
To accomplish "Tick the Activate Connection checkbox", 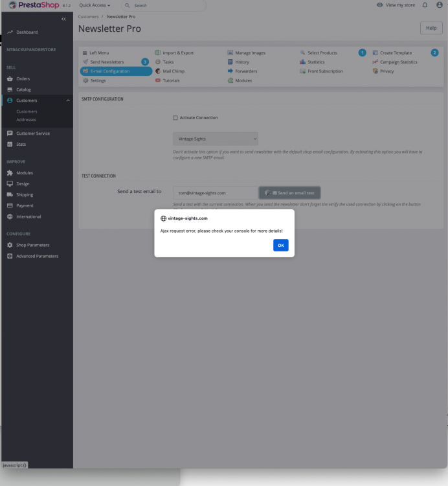I will coord(175,118).
